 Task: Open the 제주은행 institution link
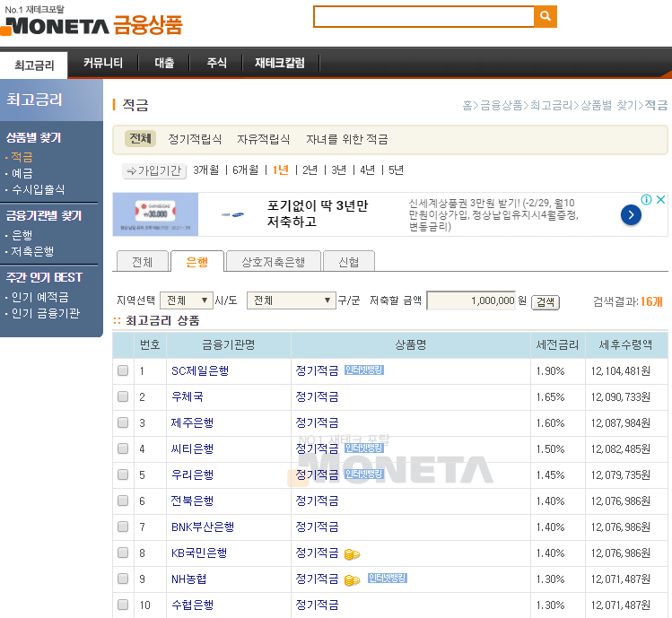(192, 423)
